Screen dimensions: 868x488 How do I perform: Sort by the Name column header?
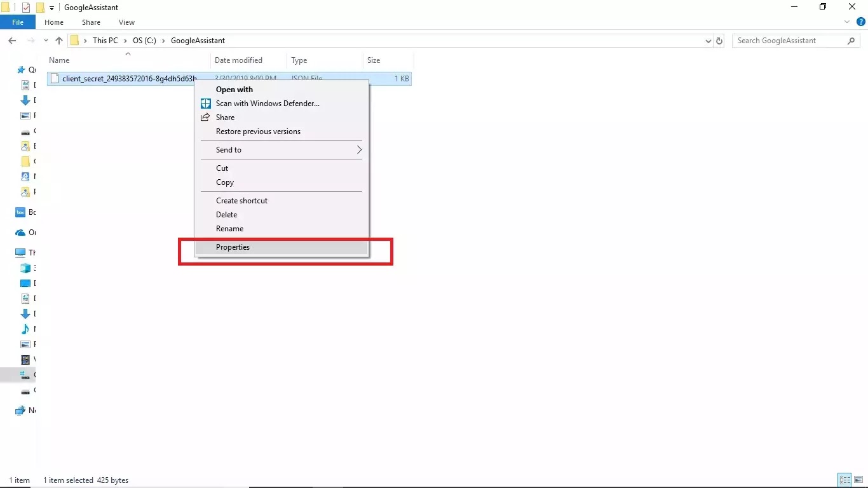point(129,60)
